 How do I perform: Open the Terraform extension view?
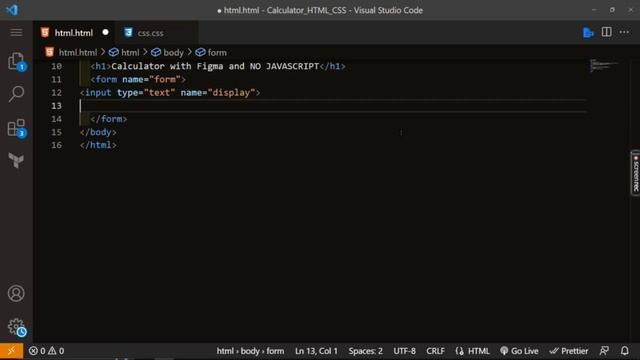(16, 160)
